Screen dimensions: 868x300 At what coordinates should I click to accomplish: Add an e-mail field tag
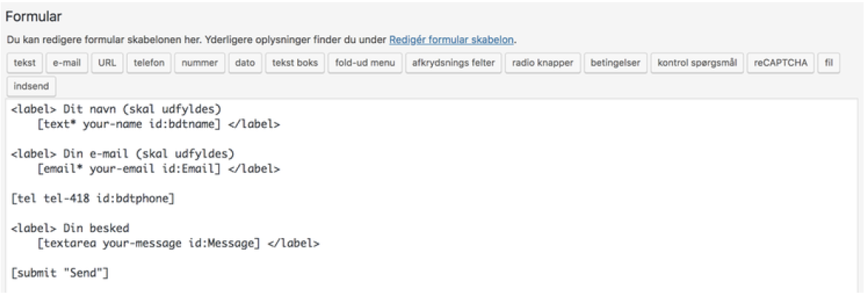coord(67,63)
